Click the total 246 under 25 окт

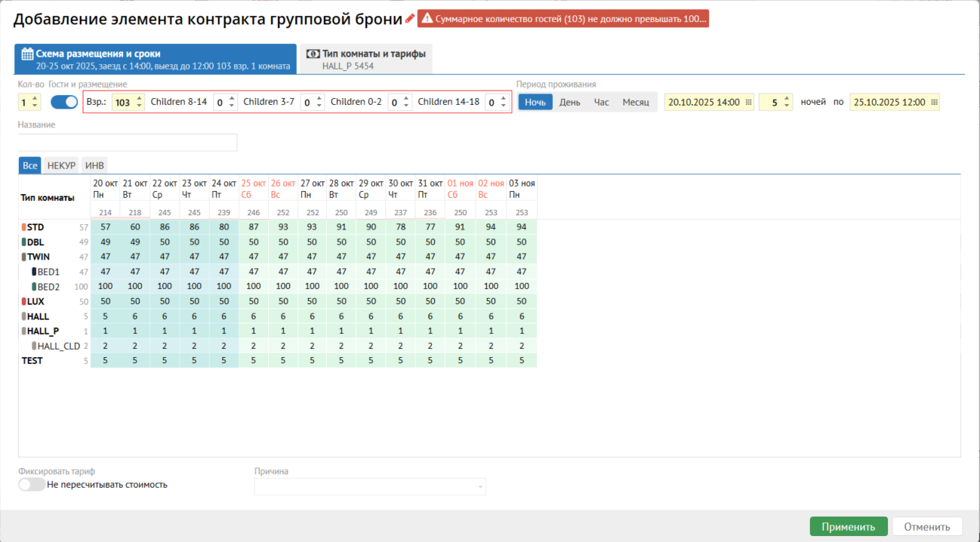253,213
